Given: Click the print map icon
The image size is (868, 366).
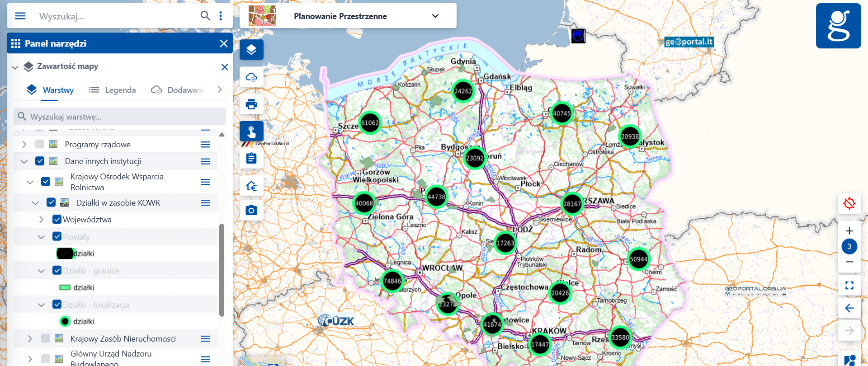Looking at the screenshot, I should 251,104.
